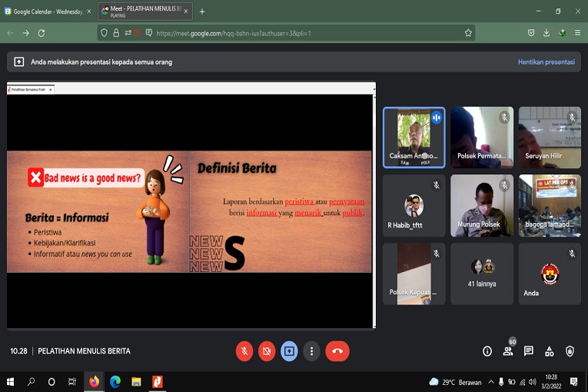Go forward in the browser

point(26,33)
